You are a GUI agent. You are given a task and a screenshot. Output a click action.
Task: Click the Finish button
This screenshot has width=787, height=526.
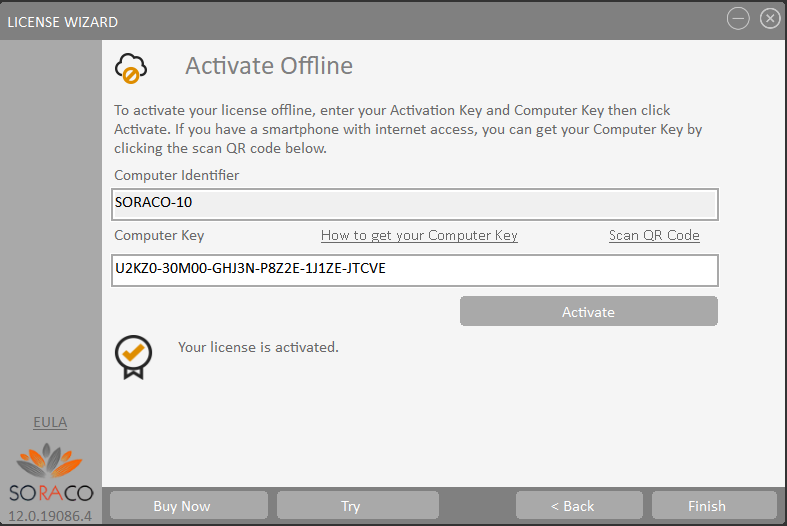tap(714, 505)
